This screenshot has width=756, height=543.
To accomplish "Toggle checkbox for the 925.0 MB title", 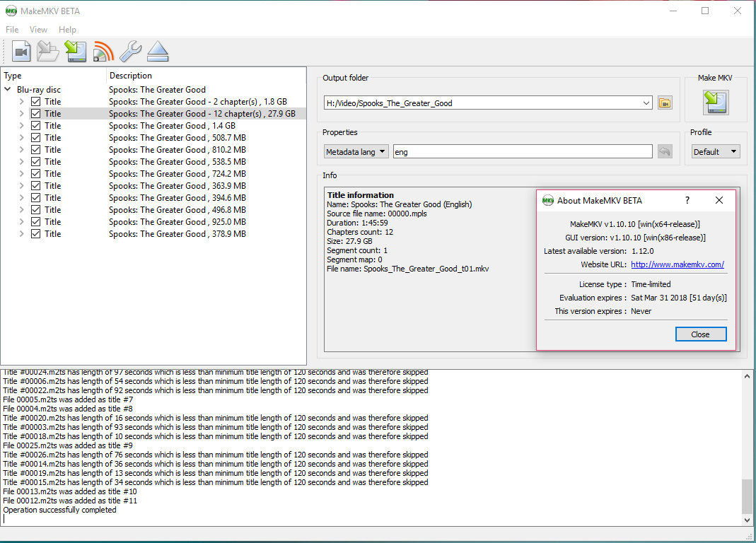I will (x=35, y=222).
